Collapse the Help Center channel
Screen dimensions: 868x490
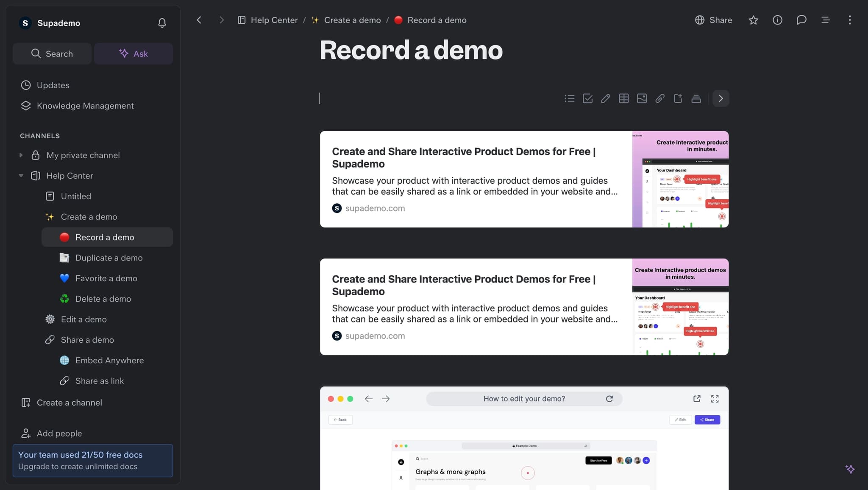(x=21, y=175)
